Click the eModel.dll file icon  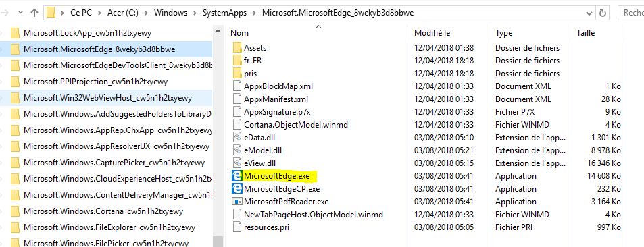(x=237, y=150)
